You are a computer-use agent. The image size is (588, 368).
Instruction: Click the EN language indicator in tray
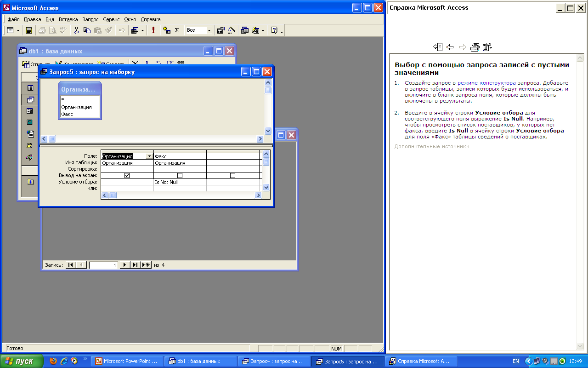[x=515, y=361]
